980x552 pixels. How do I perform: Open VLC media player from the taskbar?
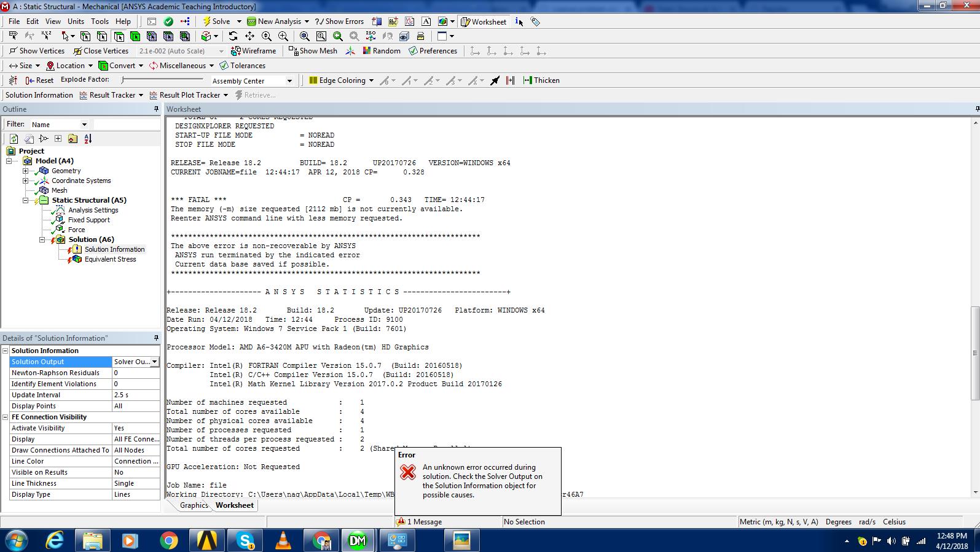pyautogui.click(x=283, y=540)
